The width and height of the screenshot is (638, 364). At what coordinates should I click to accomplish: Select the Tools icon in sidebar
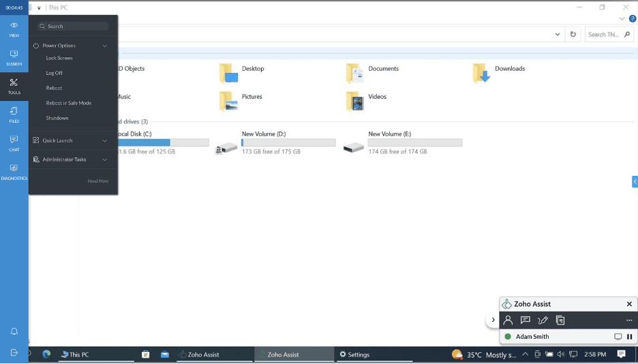tap(14, 87)
